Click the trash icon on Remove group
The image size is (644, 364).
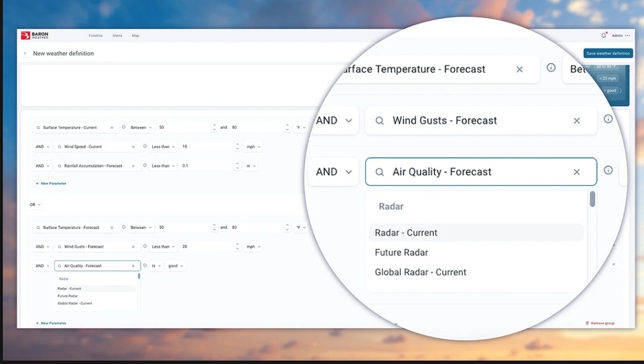click(587, 323)
